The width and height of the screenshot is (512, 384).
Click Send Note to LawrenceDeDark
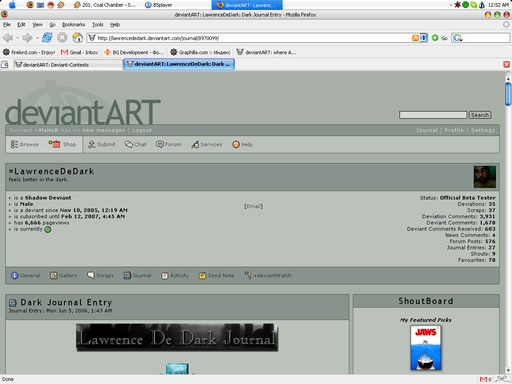point(217,276)
